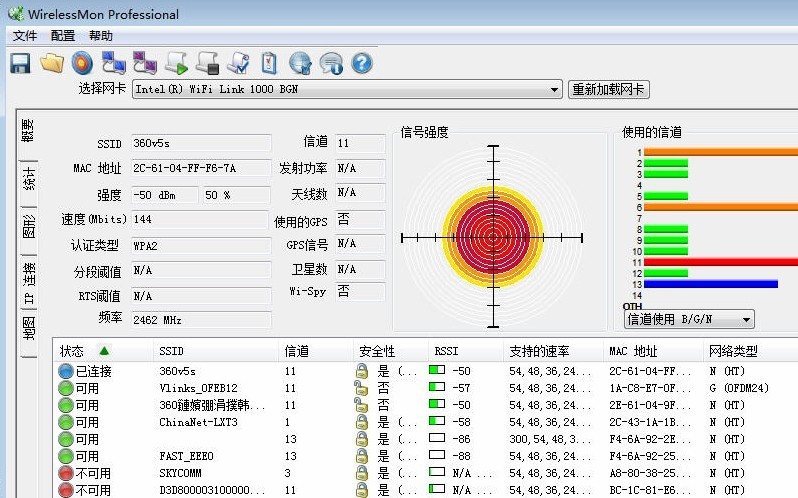798x498 pixels.
Task: Click the 信道 column header
Action: (316, 351)
